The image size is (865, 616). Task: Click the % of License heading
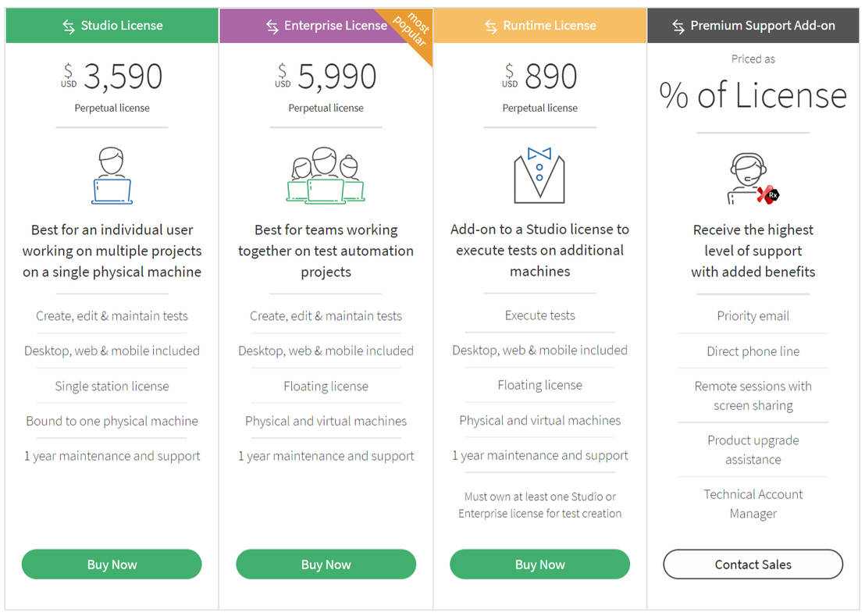(x=753, y=95)
